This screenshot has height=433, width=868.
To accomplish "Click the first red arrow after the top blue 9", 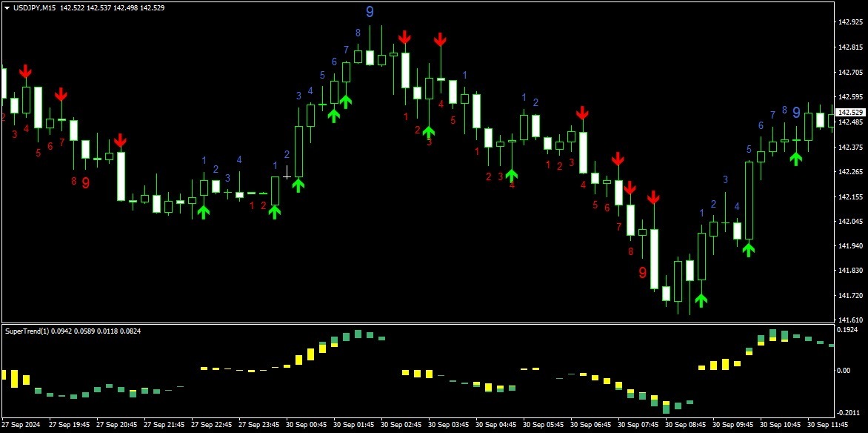I will point(404,37).
